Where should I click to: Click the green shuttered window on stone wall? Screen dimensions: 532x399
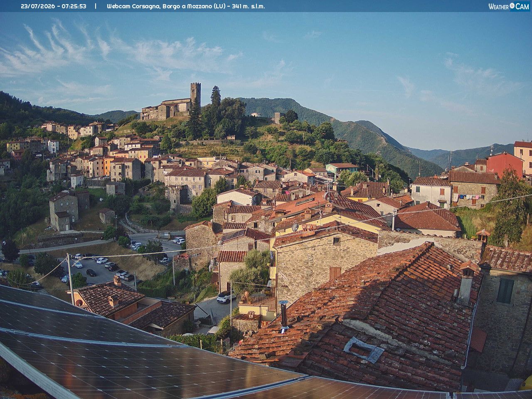505,291
